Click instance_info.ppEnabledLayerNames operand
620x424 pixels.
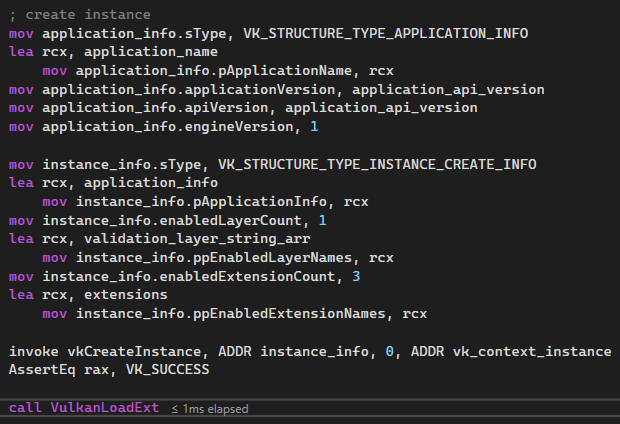[x=213, y=258]
